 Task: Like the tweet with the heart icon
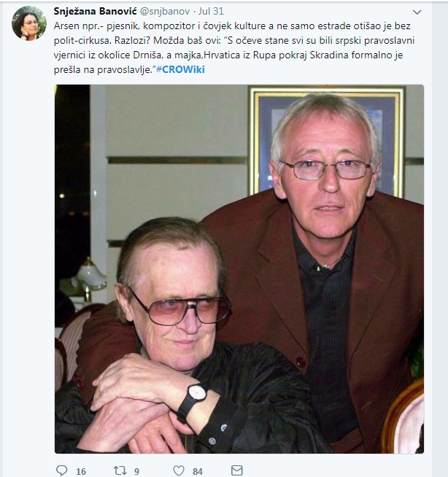tap(179, 470)
